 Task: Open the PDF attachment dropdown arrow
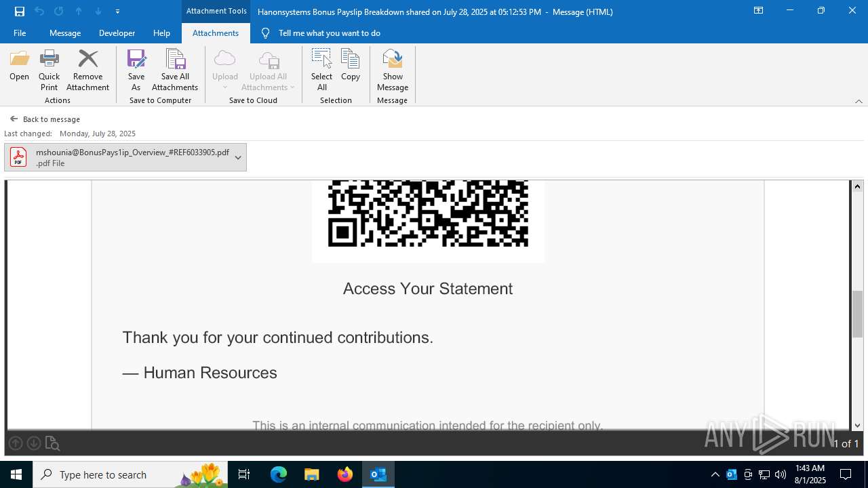pos(238,157)
